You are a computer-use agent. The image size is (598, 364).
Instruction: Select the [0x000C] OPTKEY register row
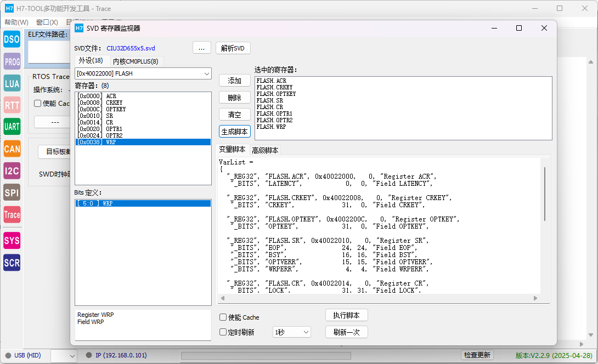pos(143,109)
